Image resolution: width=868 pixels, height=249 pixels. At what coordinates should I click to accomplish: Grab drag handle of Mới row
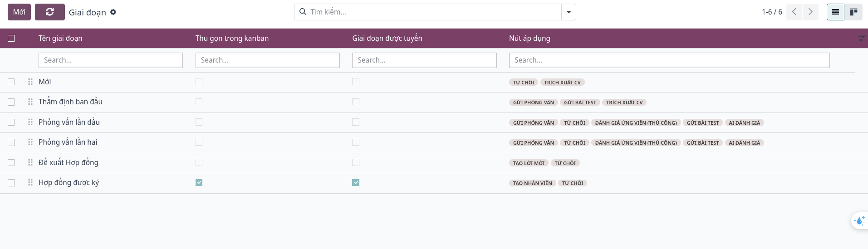(x=30, y=82)
